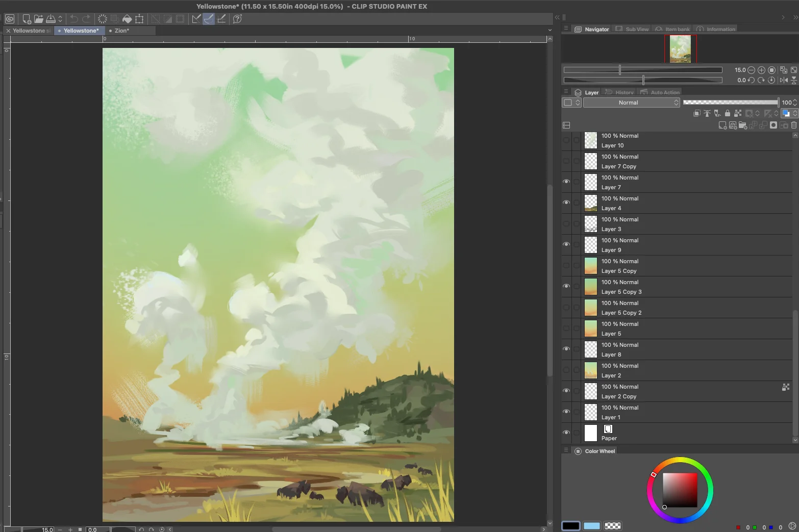Click the Undo arrow in toolbar

pyautogui.click(x=74, y=19)
